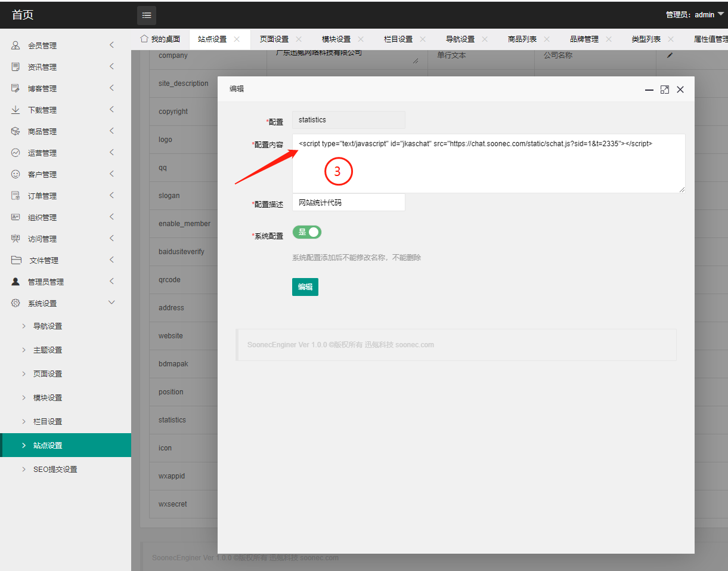Click the 配置内容 script textarea
Screen dimensions: 728x571
click(x=488, y=163)
